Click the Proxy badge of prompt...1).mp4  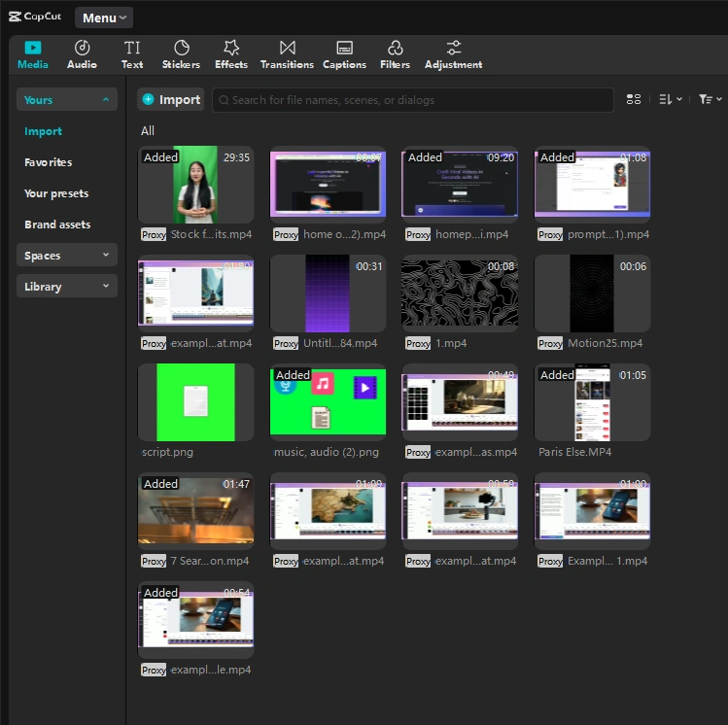550,234
